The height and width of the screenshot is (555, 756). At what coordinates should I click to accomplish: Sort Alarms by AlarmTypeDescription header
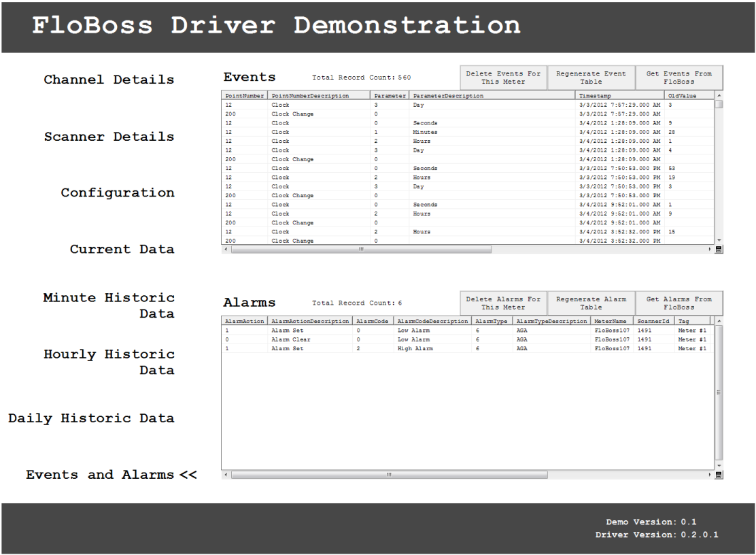coord(551,321)
